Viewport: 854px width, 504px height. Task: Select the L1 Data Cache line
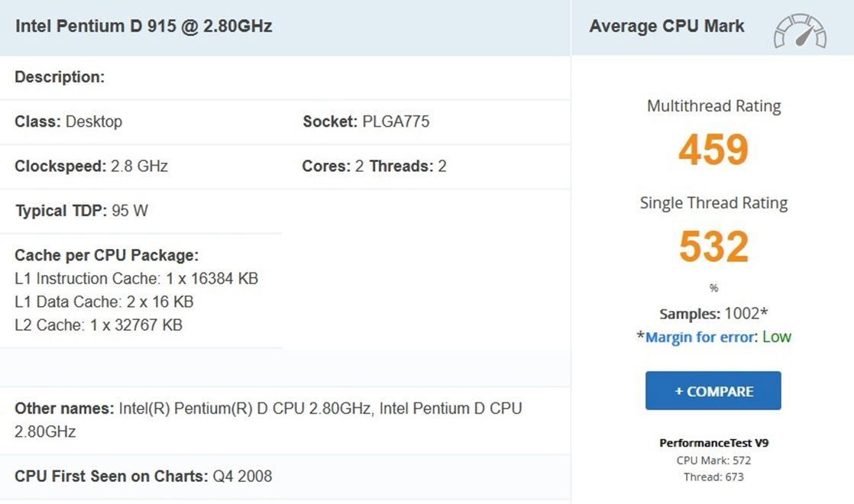coord(104,302)
